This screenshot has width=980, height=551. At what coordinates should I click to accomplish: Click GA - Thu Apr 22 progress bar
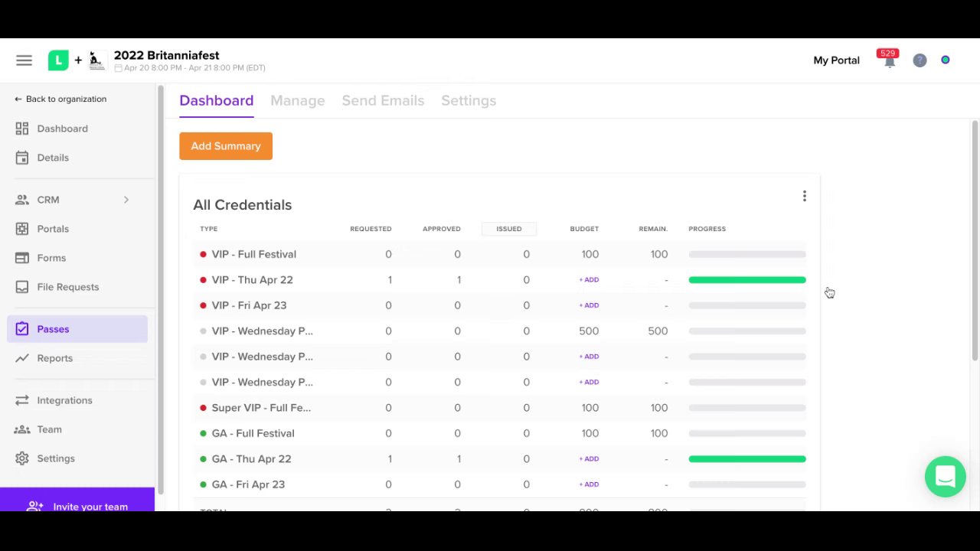747,459
